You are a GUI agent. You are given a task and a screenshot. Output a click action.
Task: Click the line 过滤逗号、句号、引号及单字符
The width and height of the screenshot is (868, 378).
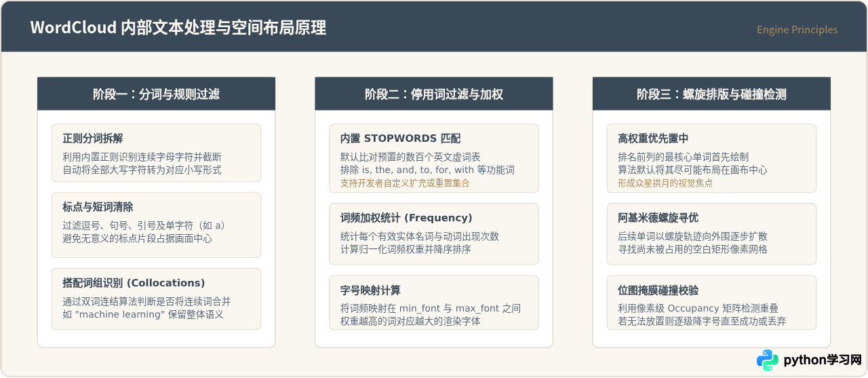pyautogui.click(x=144, y=225)
